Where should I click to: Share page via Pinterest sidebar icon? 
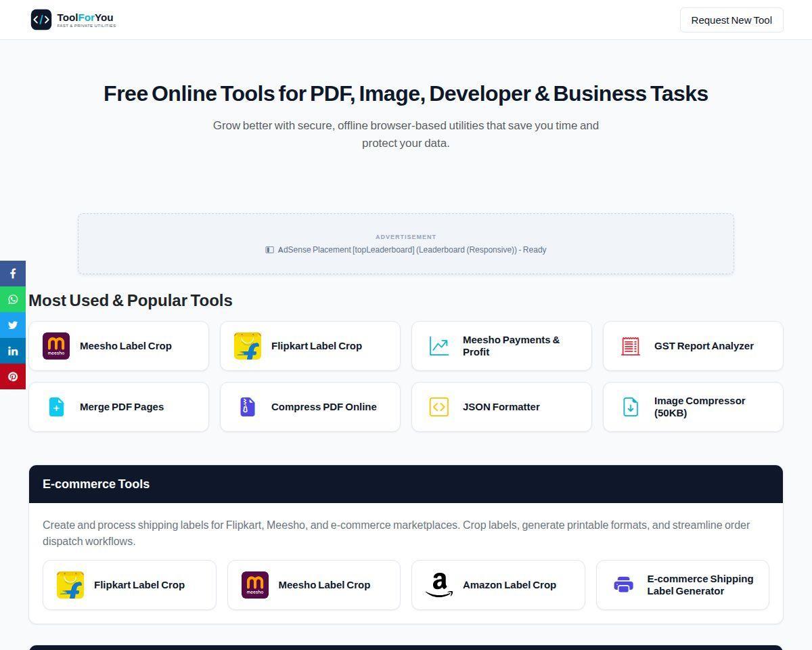pyautogui.click(x=13, y=376)
